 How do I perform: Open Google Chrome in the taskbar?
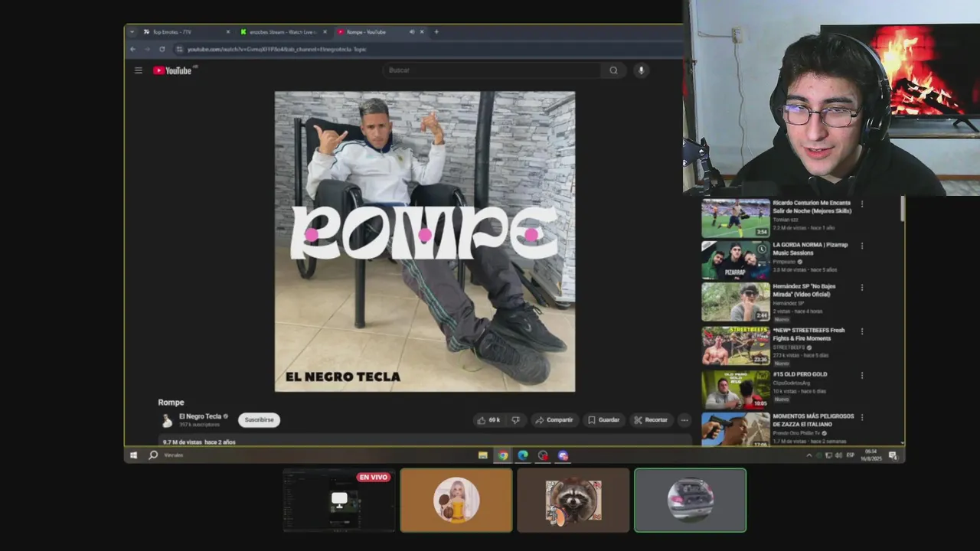click(x=502, y=455)
